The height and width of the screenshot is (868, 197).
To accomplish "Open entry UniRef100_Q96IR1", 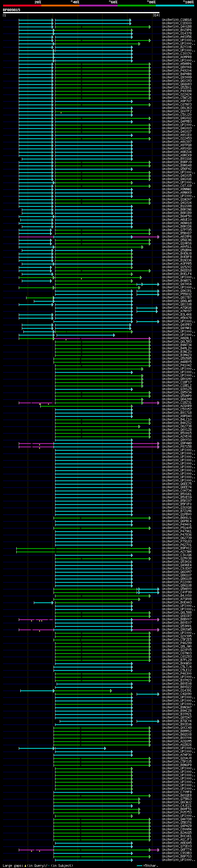I will pyautogui.click(x=176, y=291).
